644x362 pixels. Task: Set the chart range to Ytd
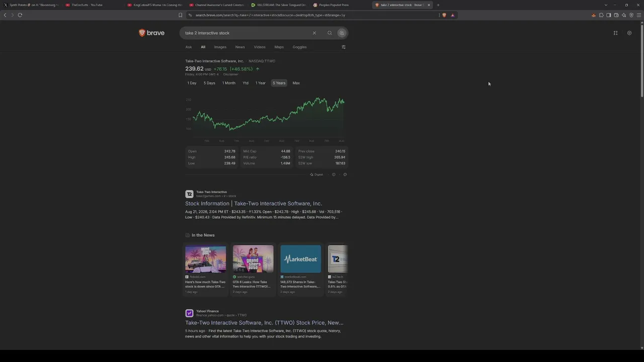click(246, 83)
